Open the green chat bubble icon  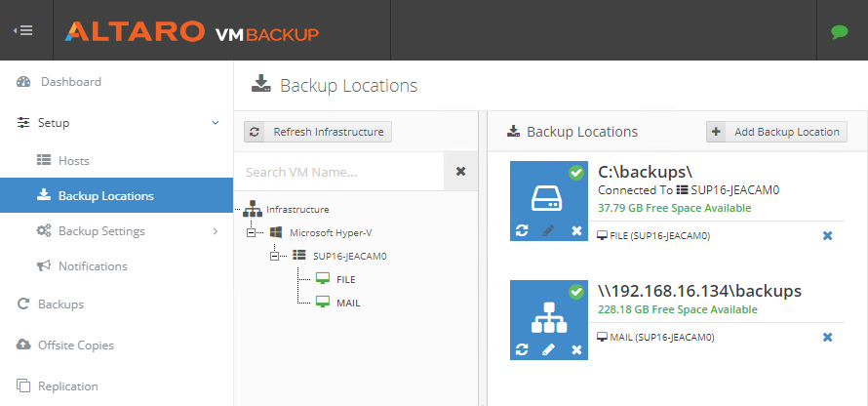point(839,31)
